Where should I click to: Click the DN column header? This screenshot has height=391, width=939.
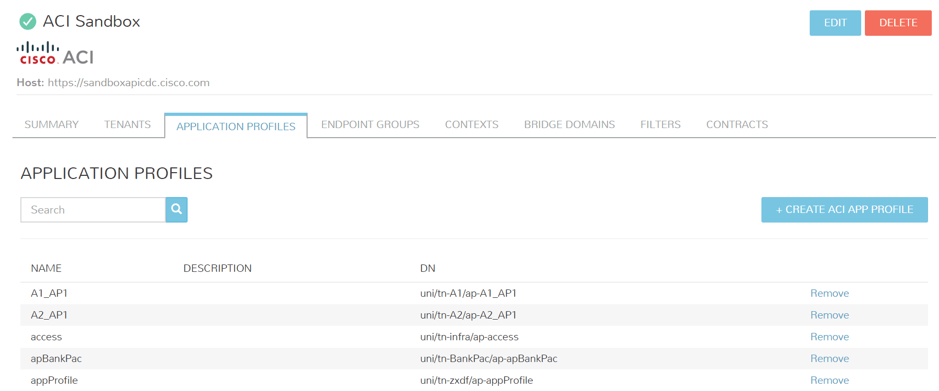tap(428, 268)
